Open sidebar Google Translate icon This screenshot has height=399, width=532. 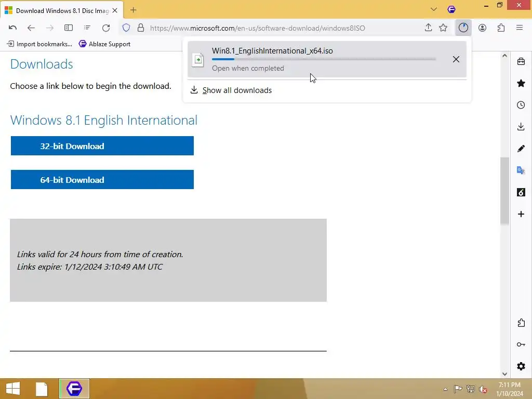(x=521, y=170)
